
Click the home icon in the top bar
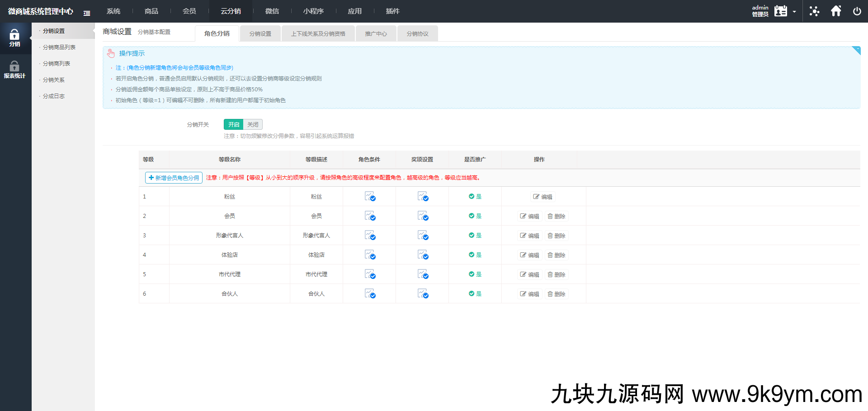(x=836, y=11)
